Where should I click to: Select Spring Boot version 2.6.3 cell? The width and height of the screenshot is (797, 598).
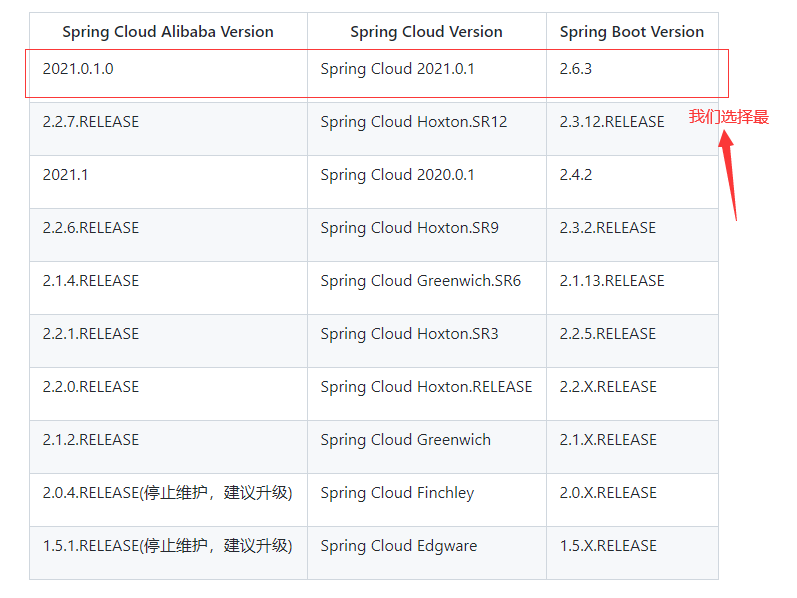577,69
